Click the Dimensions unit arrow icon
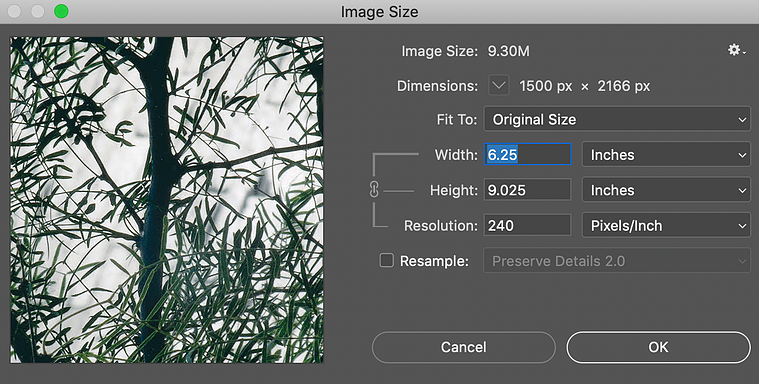759x384 pixels. pos(498,86)
